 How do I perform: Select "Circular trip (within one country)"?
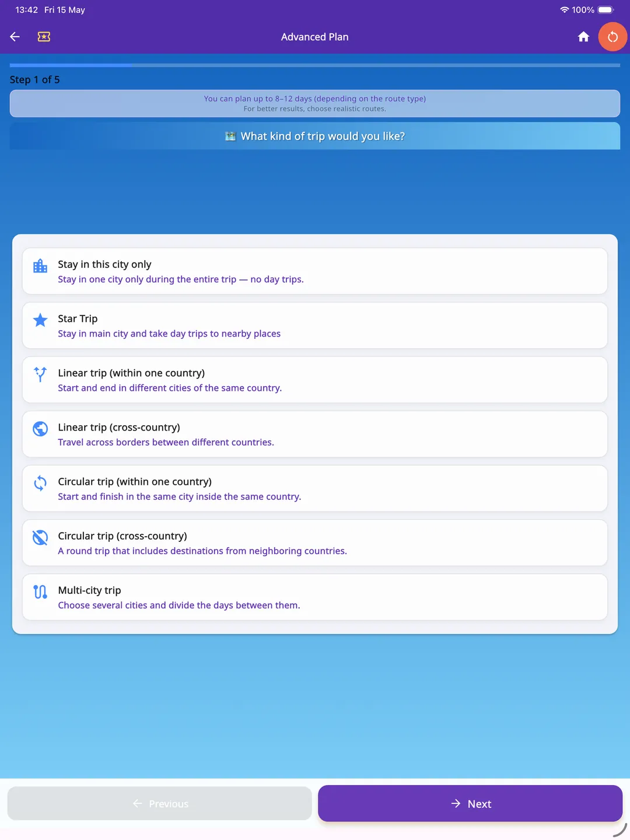tap(315, 488)
